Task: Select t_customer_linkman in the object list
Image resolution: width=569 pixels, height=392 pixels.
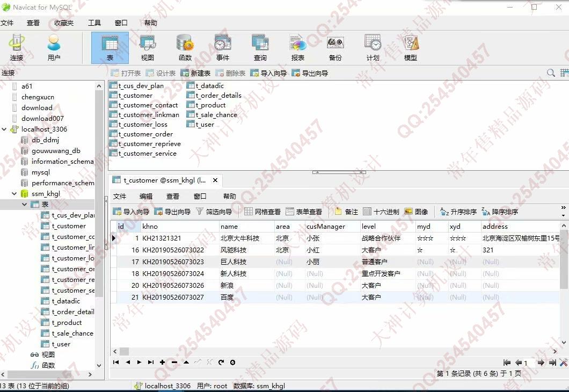Action: coord(144,115)
